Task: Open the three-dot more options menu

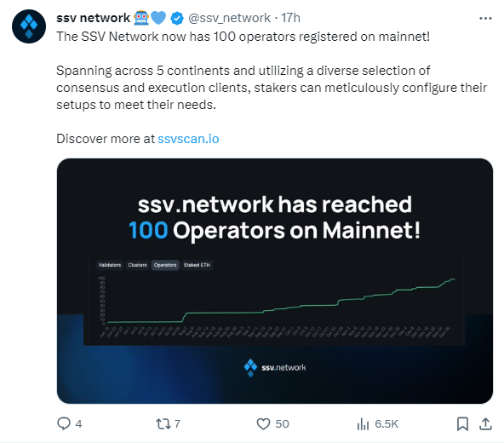Action: click(x=485, y=19)
